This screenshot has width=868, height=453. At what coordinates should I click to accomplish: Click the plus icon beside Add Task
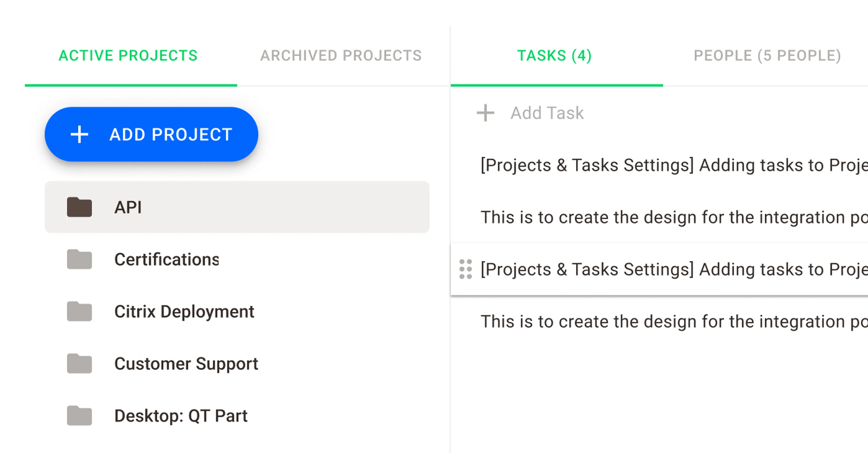click(x=485, y=113)
